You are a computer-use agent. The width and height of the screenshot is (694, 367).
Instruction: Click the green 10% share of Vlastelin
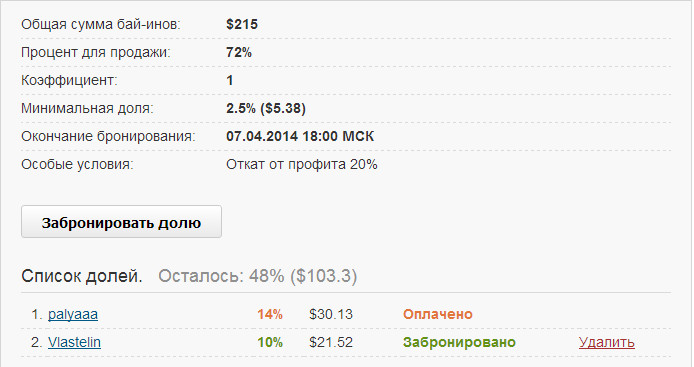[270, 342]
